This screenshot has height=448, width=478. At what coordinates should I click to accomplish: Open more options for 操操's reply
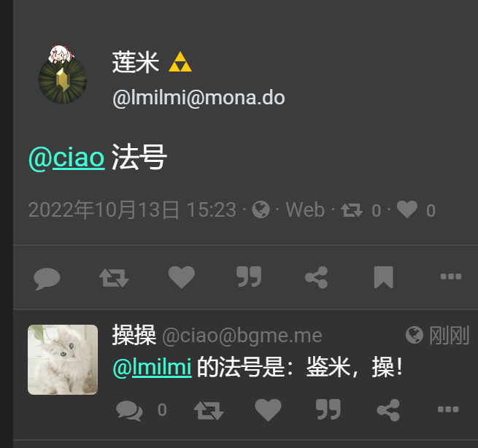point(448,409)
